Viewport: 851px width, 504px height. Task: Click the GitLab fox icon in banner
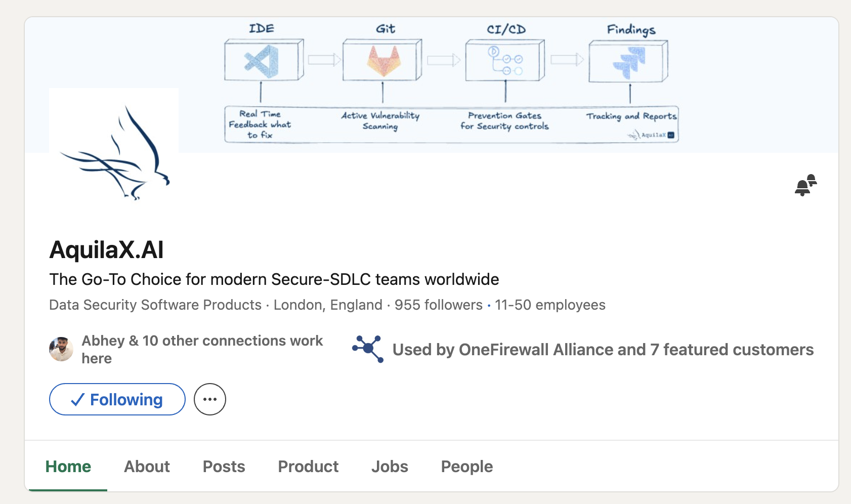pos(383,61)
